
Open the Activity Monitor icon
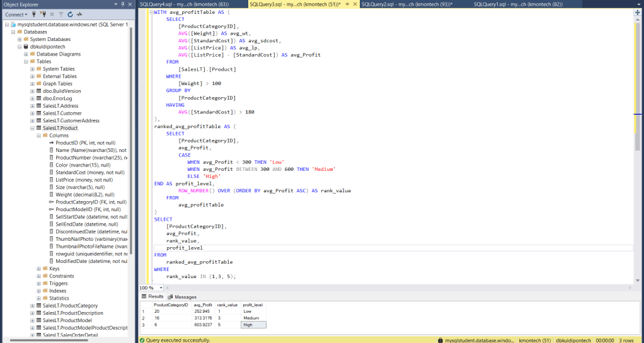pos(79,14)
